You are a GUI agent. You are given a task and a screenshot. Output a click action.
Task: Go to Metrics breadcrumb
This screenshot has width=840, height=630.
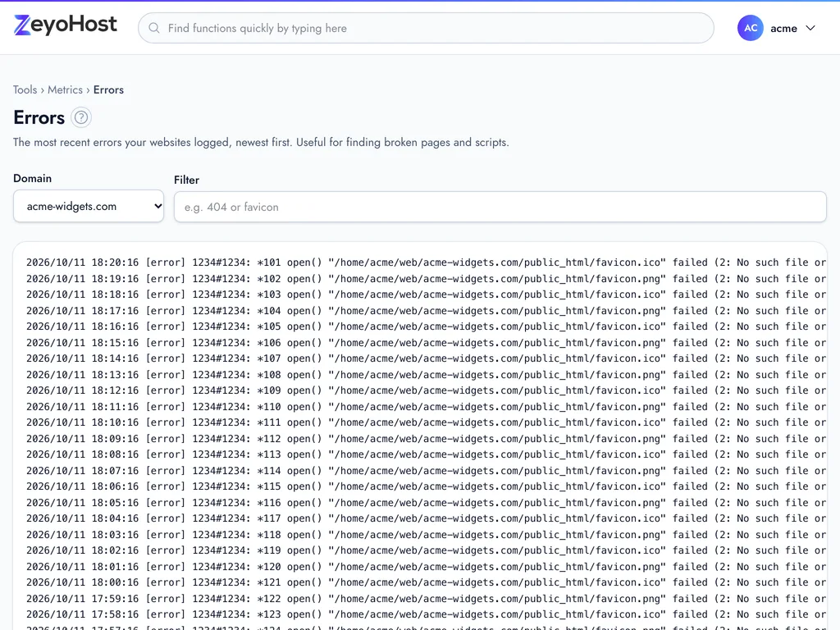pyautogui.click(x=65, y=89)
